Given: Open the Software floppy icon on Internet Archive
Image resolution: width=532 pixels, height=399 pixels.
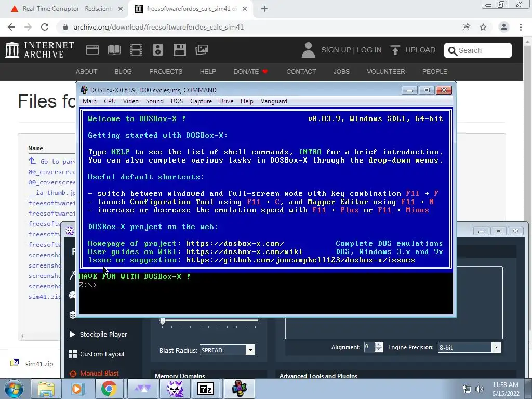Looking at the screenshot, I should pos(179,50).
